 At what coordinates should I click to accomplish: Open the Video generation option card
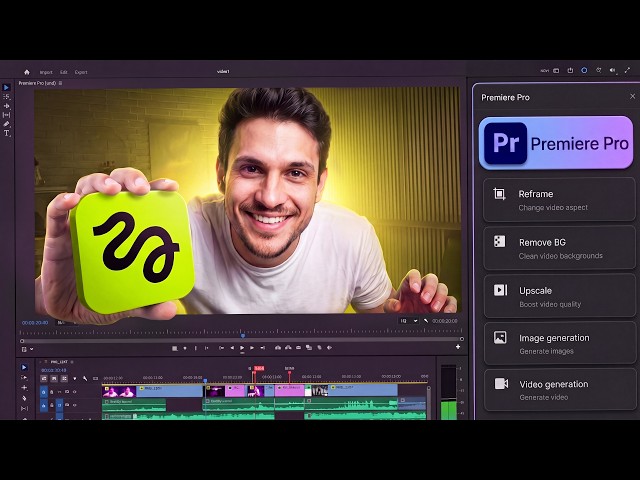click(559, 390)
